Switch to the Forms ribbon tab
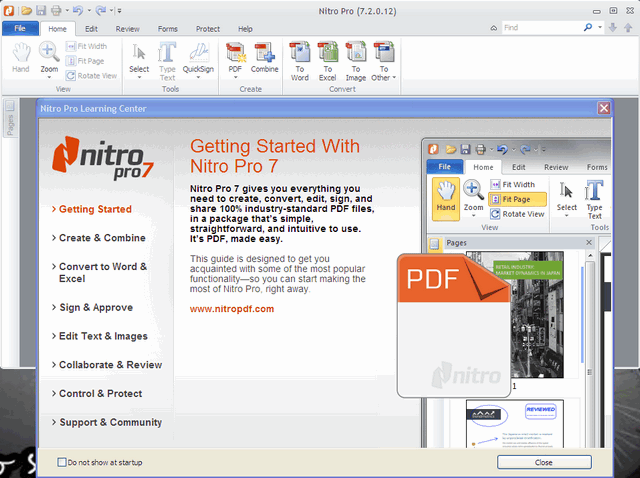This screenshot has width=640, height=478. pyautogui.click(x=168, y=29)
